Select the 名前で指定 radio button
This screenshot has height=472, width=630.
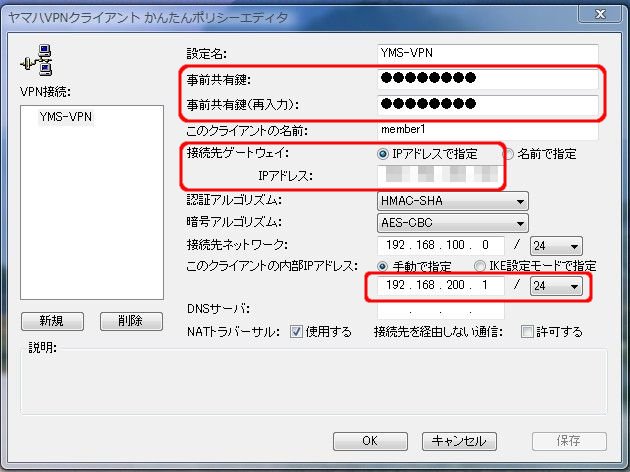point(508,155)
